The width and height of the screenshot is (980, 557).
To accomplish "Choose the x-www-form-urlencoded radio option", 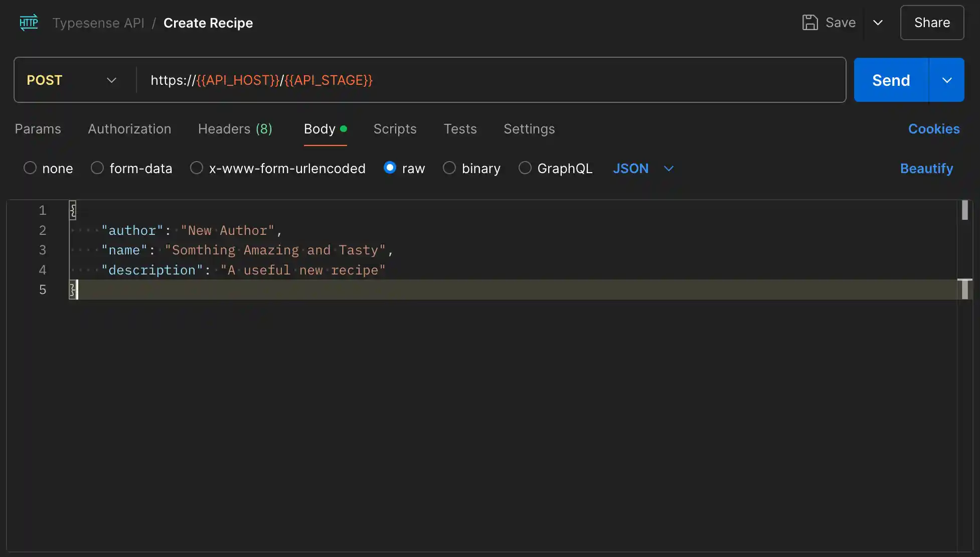I will pyautogui.click(x=197, y=168).
